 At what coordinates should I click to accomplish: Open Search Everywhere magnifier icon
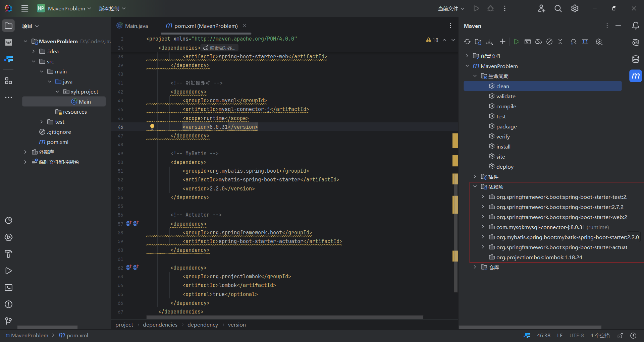[x=558, y=8]
